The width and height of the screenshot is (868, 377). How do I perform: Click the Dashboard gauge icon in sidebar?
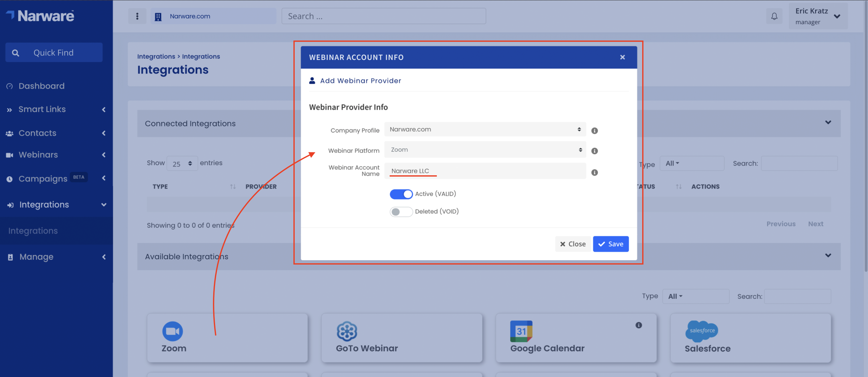9,86
